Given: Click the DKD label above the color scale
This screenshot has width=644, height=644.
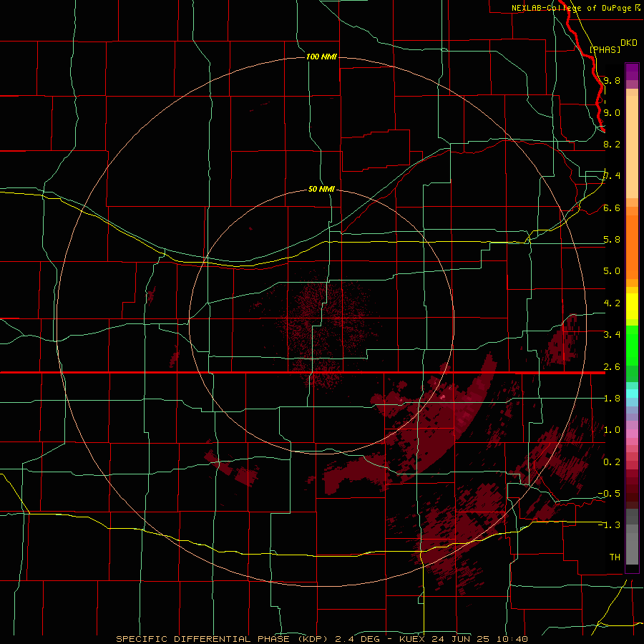Looking at the screenshot, I should coord(629,43).
